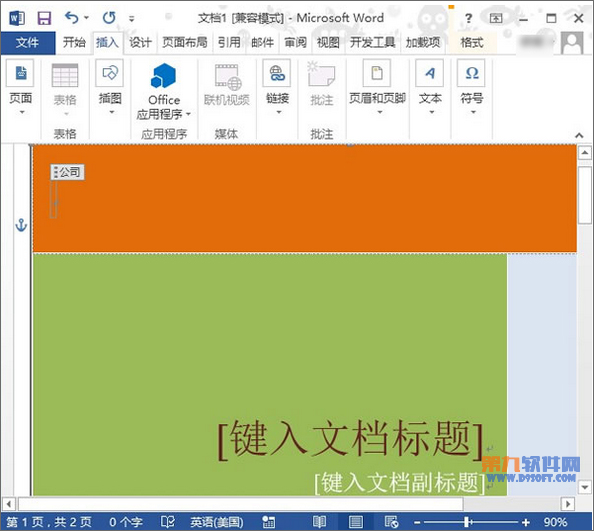Expand the 链接 dropdown arrow

click(x=278, y=112)
